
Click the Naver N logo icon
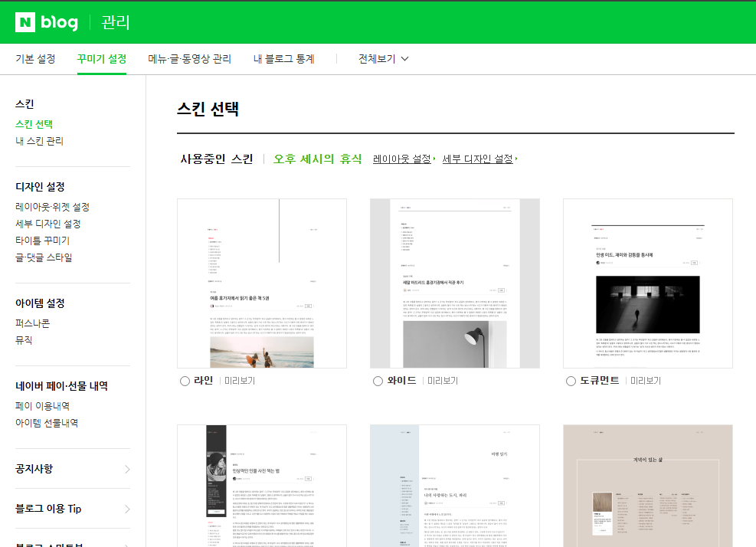click(25, 22)
